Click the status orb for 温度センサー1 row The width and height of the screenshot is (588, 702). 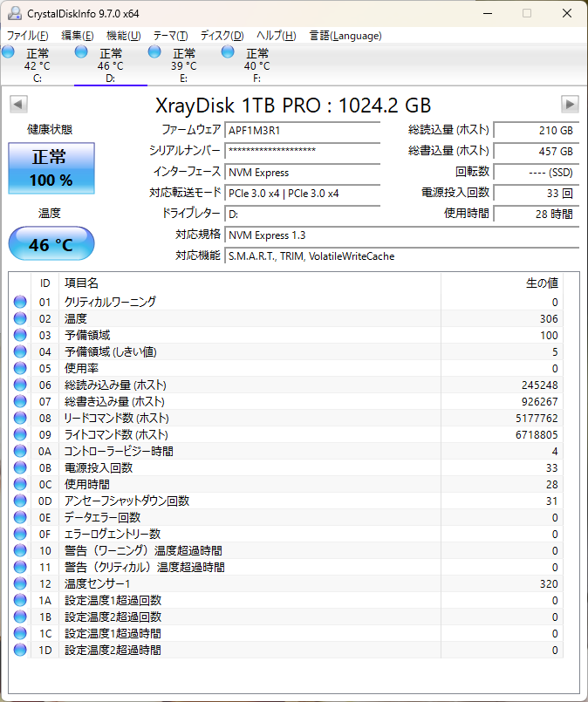[x=20, y=583]
